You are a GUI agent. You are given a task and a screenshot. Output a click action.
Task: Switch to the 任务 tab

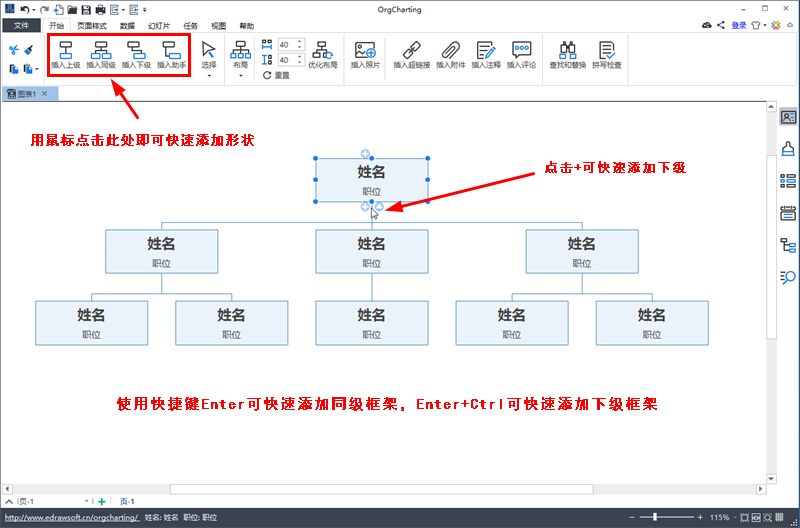click(x=190, y=26)
